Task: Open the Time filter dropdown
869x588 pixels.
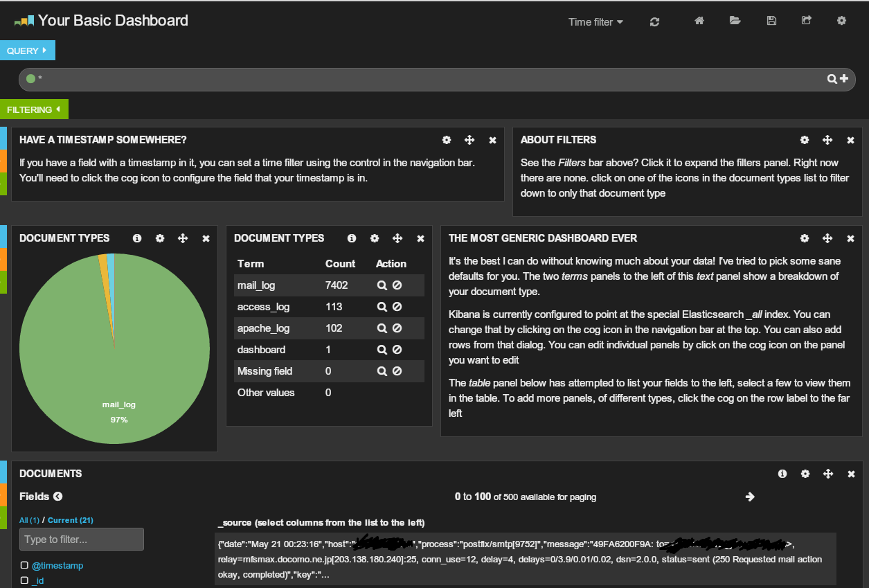Action: click(595, 21)
